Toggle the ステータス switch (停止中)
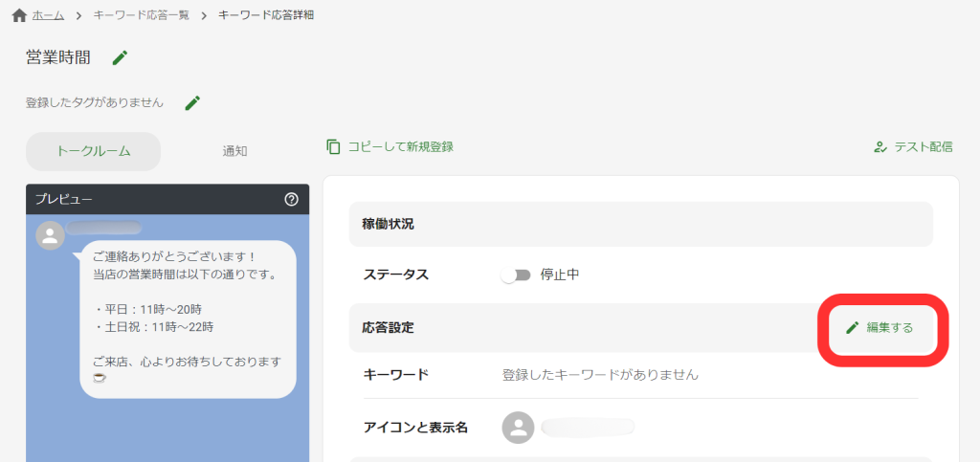This screenshot has width=980, height=462. (516, 275)
